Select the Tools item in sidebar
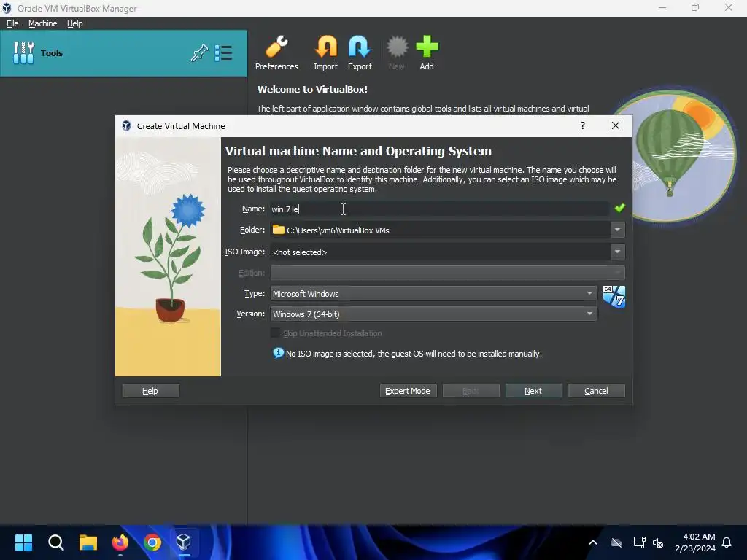Viewport: 747px width, 560px height. pyautogui.click(x=123, y=52)
